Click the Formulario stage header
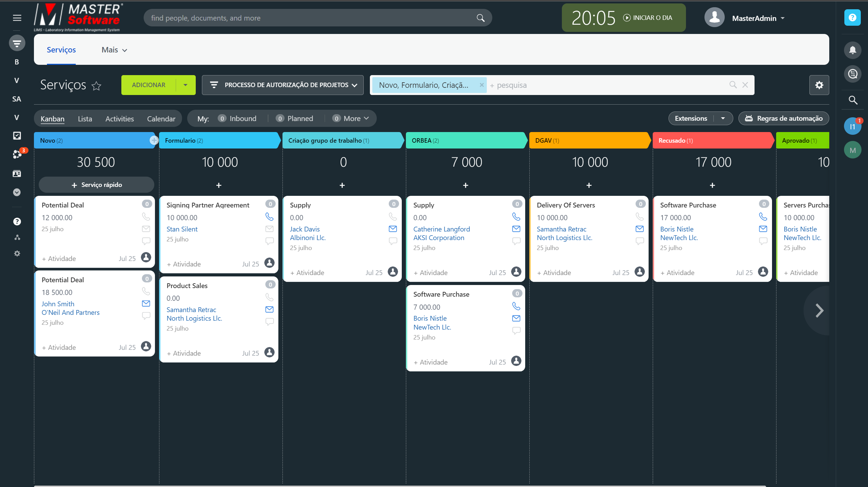The image size is (868, 487). [219, 141]
